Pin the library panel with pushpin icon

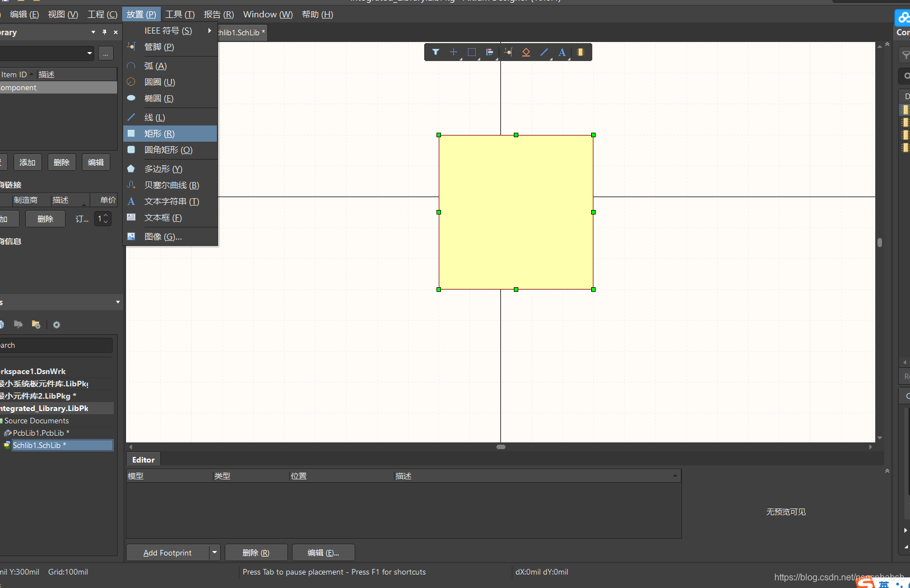[104, 32]
